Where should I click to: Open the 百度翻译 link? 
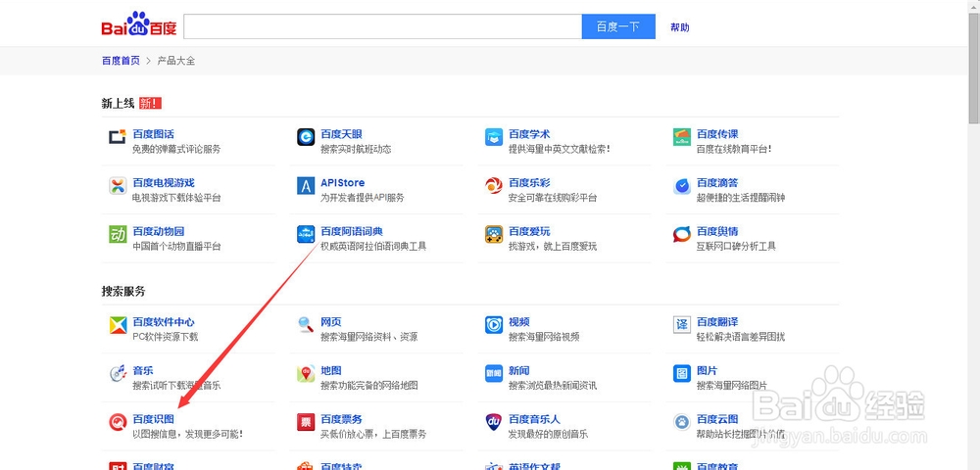point(717,322)
